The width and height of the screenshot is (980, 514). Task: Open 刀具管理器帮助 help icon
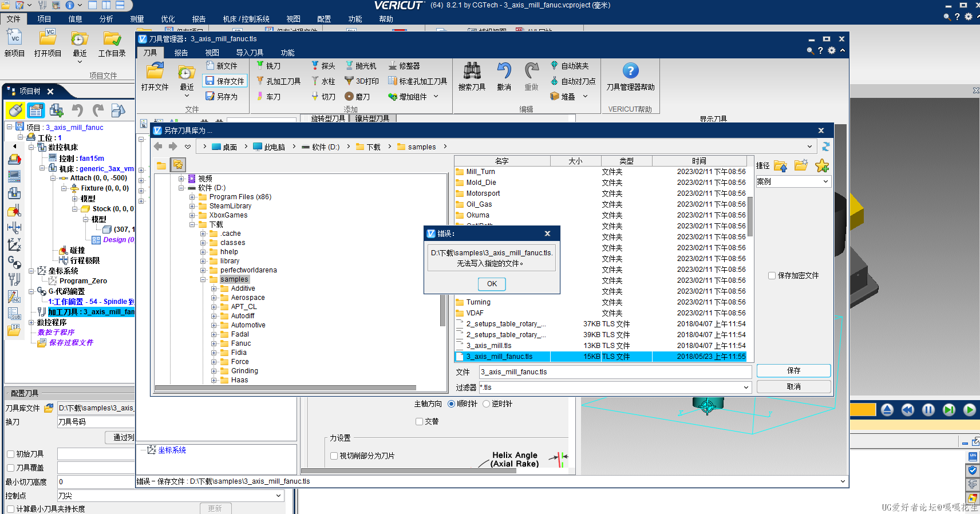pyautogui.click(x=630, y=71)
